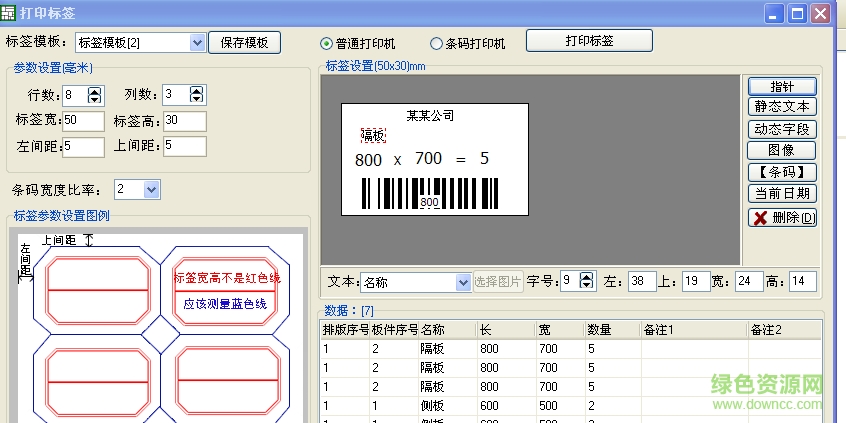Select the 指针 pointer tool
This screenshot has width=846, height=423.
[x=782, y=87]
